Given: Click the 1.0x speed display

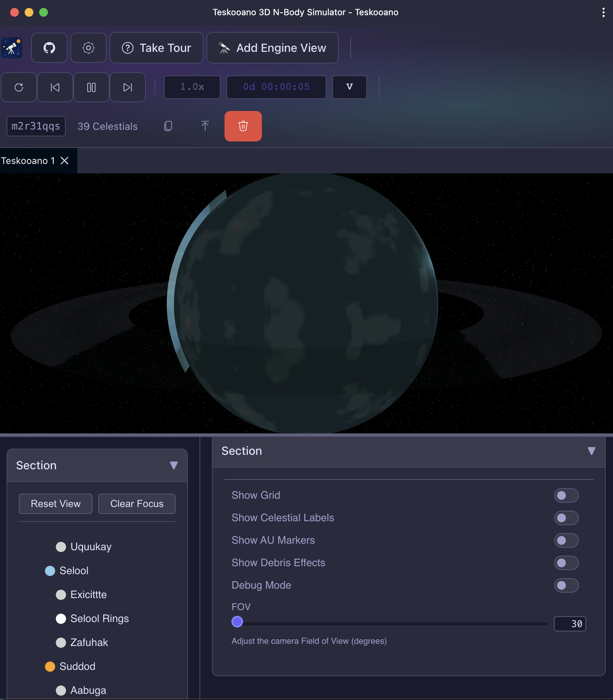Looking at the screenshot, I should pos(192,87).
